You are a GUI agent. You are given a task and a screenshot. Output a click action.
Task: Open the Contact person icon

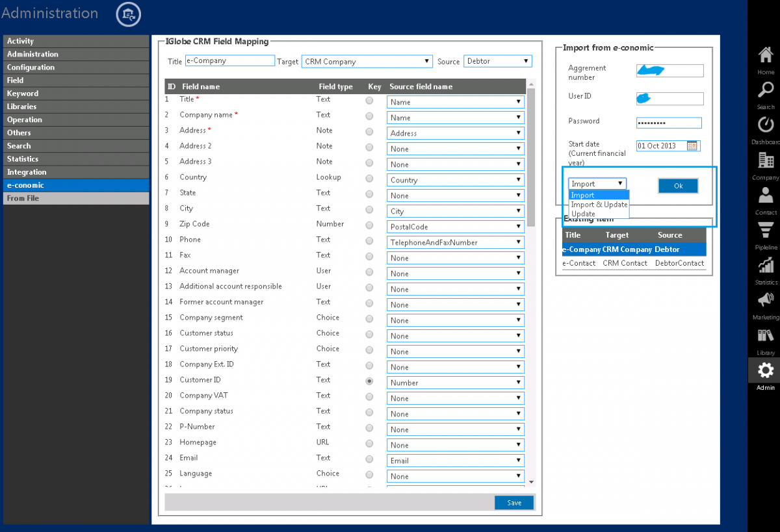pos(766,195)
